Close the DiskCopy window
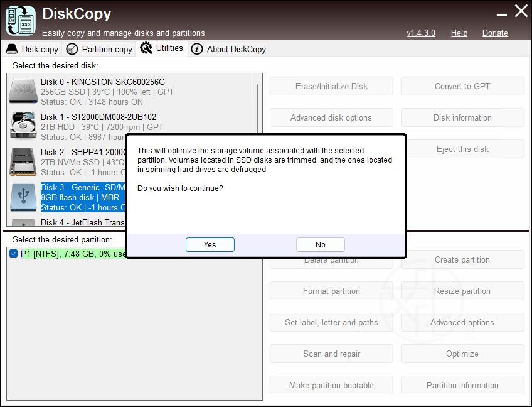Screen dimensions: 532x407 click(521, 11)
